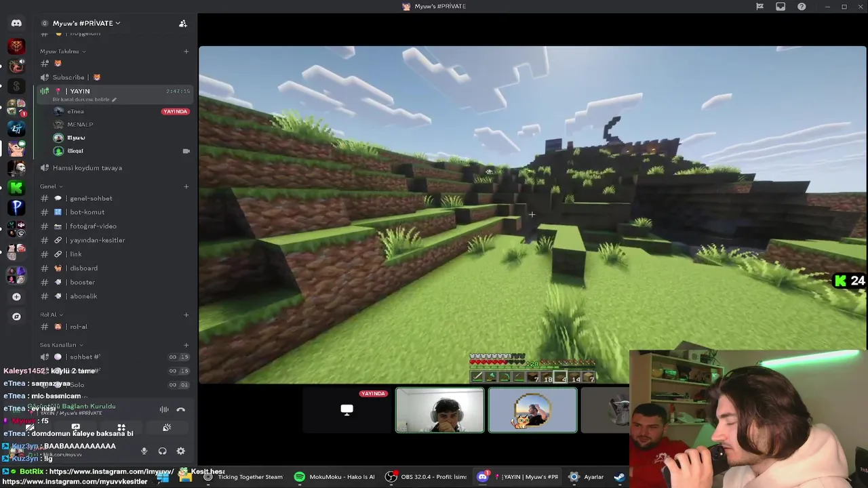Viewport: 868px width, 488px height.
Task: Open Ayarlar settings in the taskbar
Action: tap(587, 476)
